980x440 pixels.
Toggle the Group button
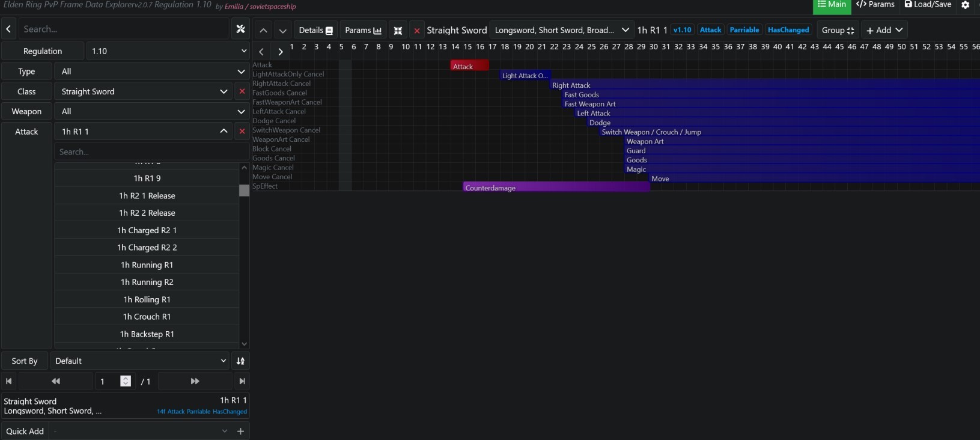pos(838,30)
